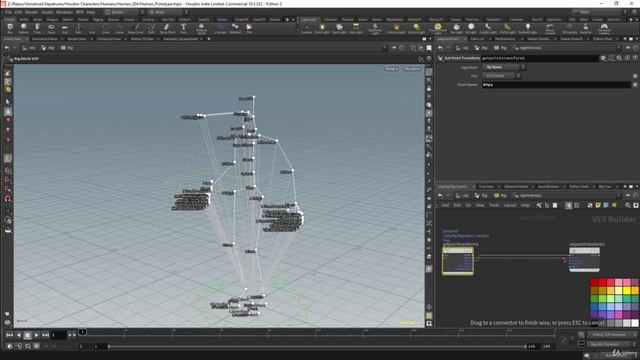Open the Signature dropdown in the parameters

[504, 67]
